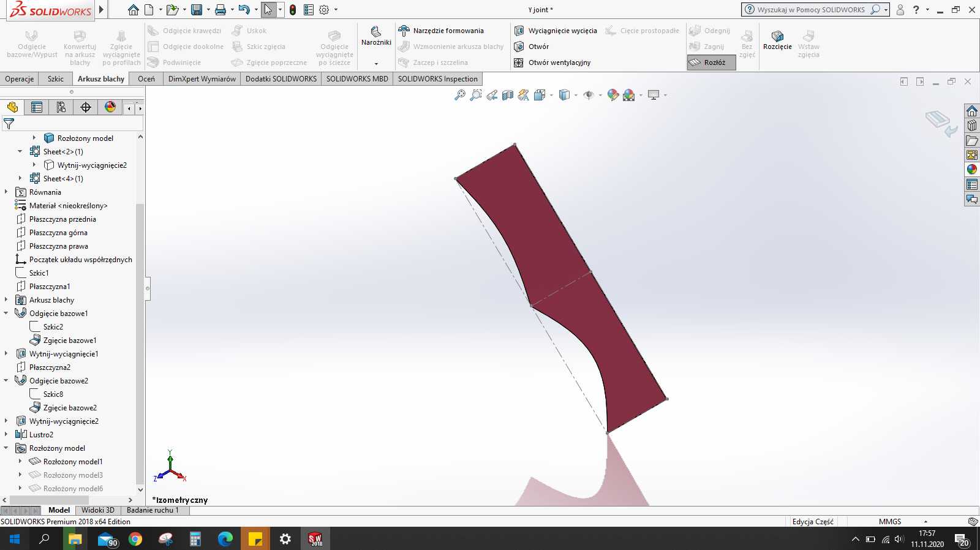Image resolution: width=980 pixels, height=550 pixels.
Task: Click the Zoom to Fit magnifier icon
Action: 460,95
